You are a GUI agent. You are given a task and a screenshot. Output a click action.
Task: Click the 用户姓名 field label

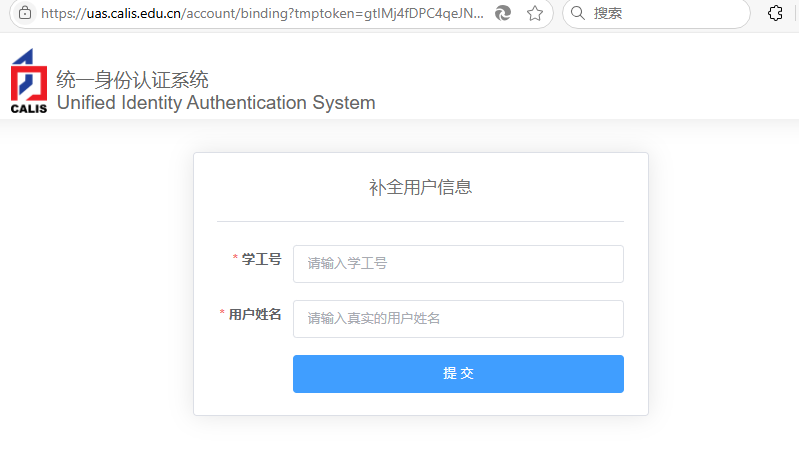tap(255, 314)
